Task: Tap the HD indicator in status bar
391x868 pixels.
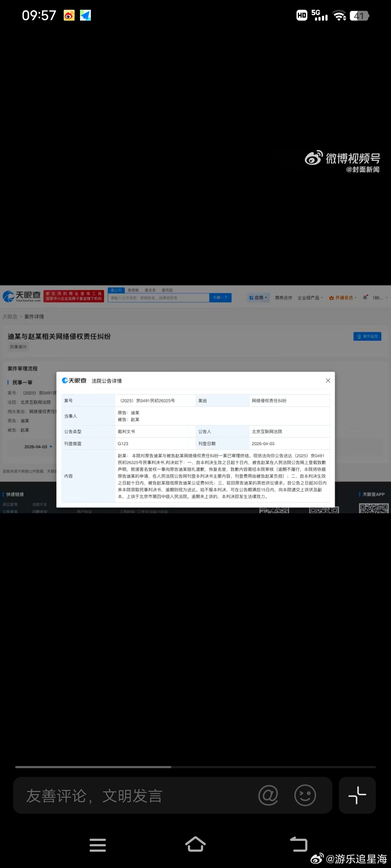Action: (302, 15)
